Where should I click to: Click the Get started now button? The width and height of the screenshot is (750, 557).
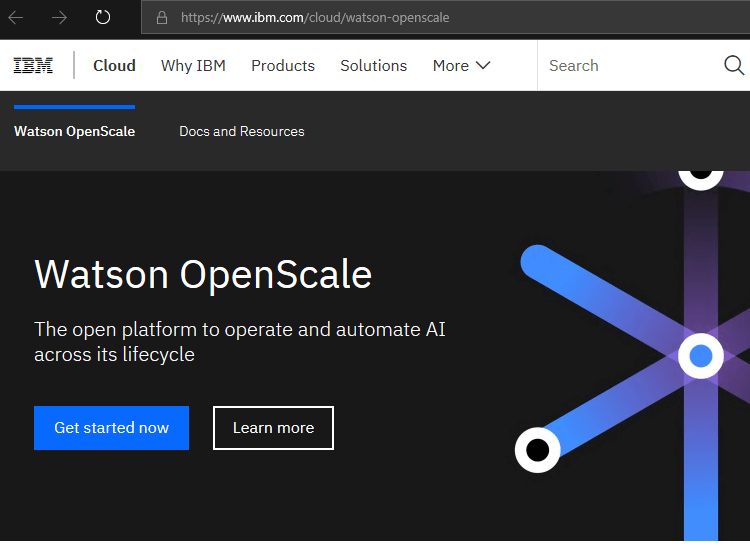pyautogui.click(x=111, y=428)
